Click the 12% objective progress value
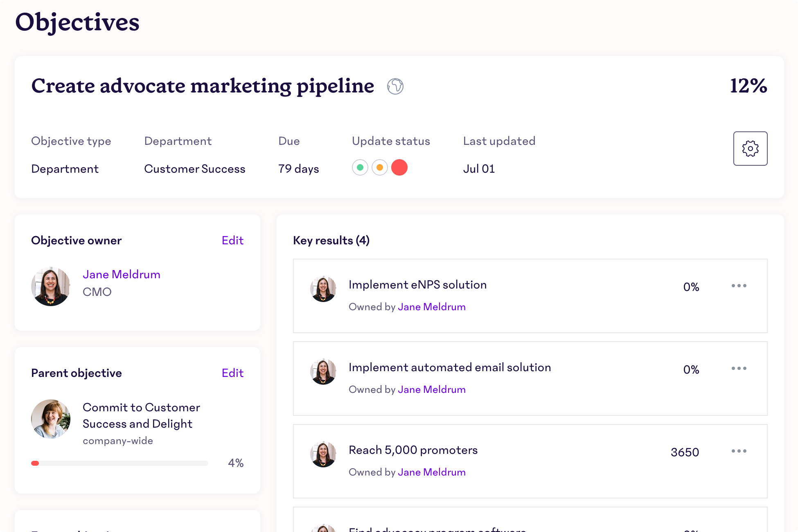Screen dimensions: 798x532 (748, 86)
